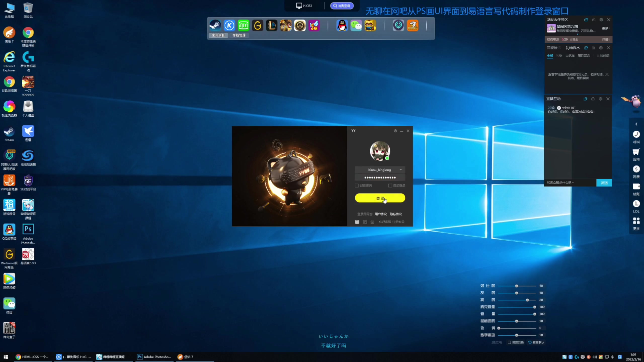Switch to 高能榜 tab header
The height and width of the screenshot is (362, 644).
[x=552, y=48]
